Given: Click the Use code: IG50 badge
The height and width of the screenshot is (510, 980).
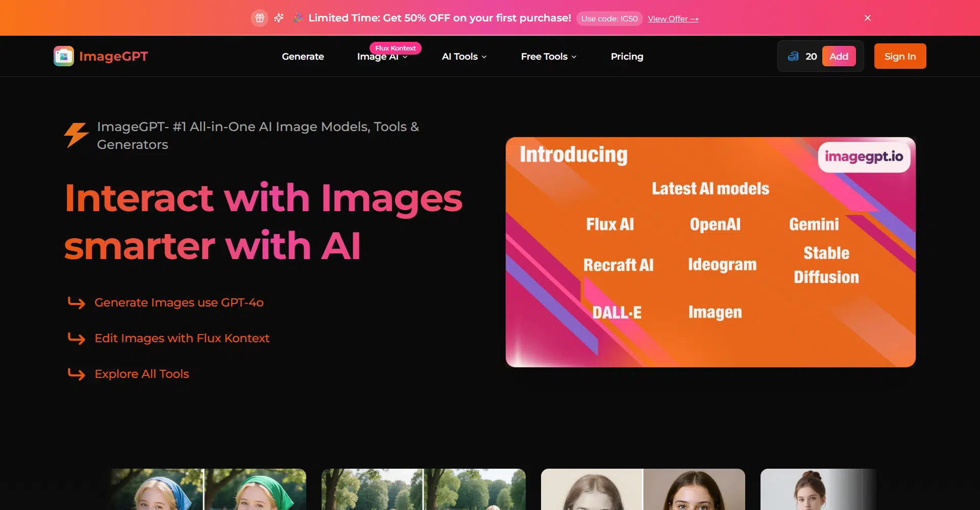Looking at the screenshot, I should pyautogui.click(x=609, y=19).
